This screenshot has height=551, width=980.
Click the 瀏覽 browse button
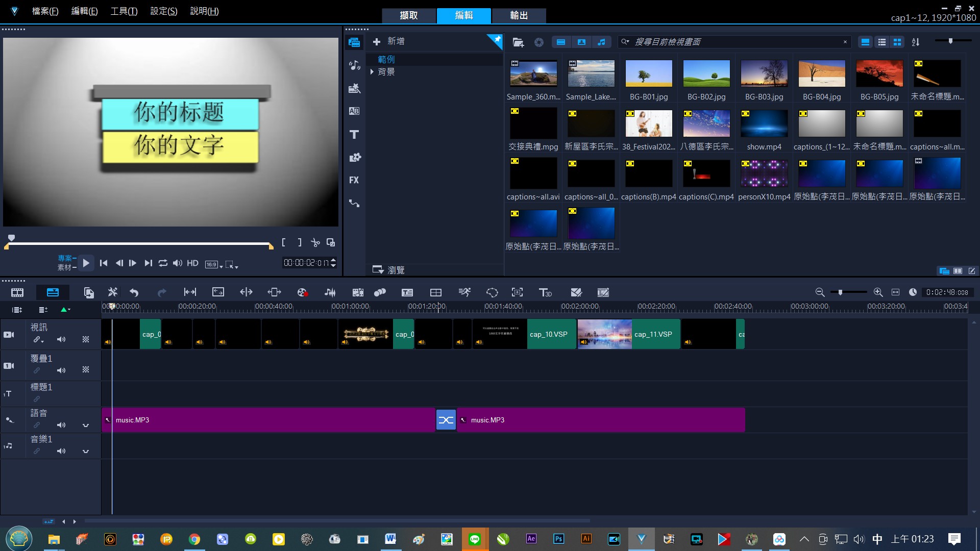pyautogui.click(x=389, y=270)
